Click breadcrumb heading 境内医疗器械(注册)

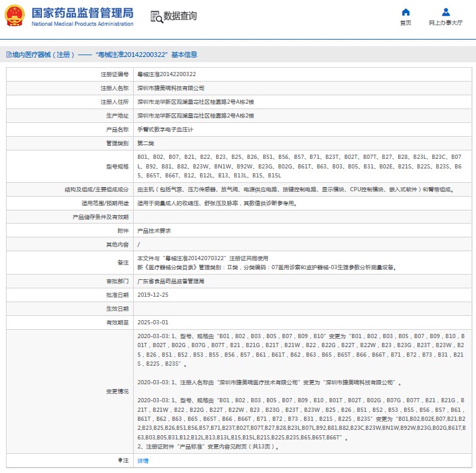click(x=43, y=55)
